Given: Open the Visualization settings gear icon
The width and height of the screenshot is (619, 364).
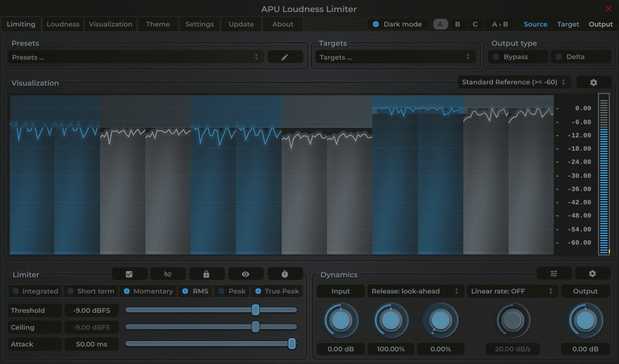Looking at the screenshot, I should [x=594, y=81].
